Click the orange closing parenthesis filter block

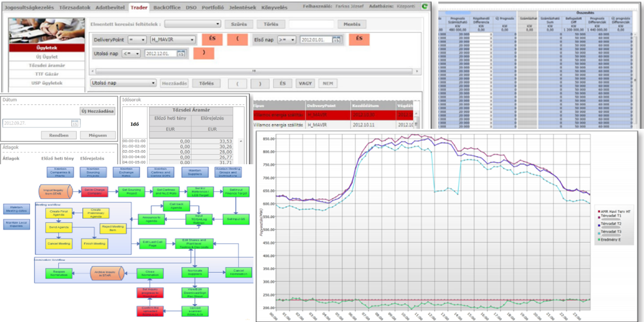click(203, 53)
